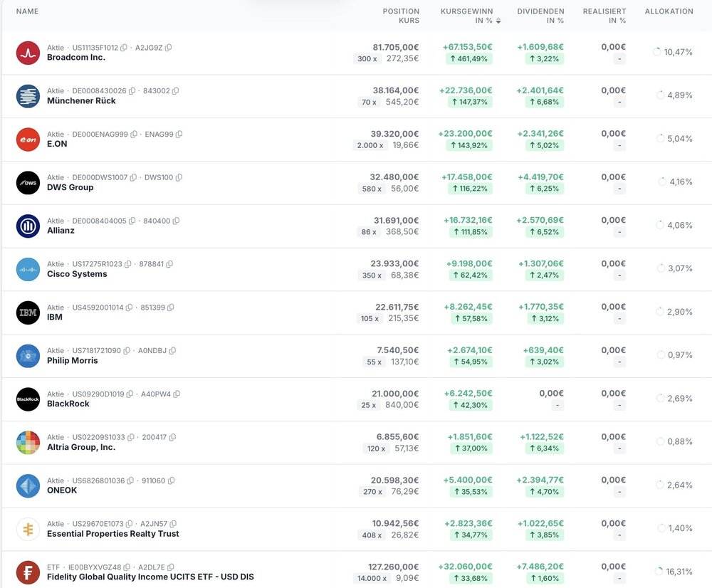Copy Cisco Systems ISIN US17275R1023
The width and height of the screenshot is (712, 588).
click(128, 264)
